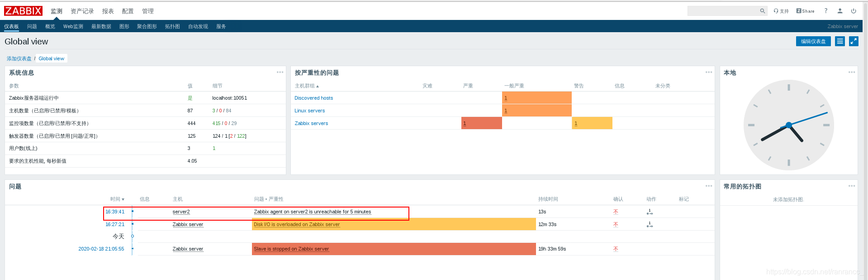The image size is (868, 280).
Task: Select the 拓扑图 submenu tab
Action: [172, 26]
